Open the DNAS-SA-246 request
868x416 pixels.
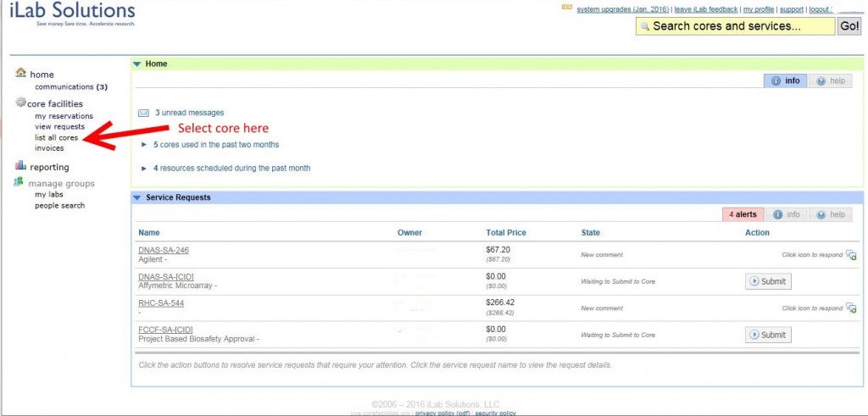pyautogui.click(x=164, y=250)
